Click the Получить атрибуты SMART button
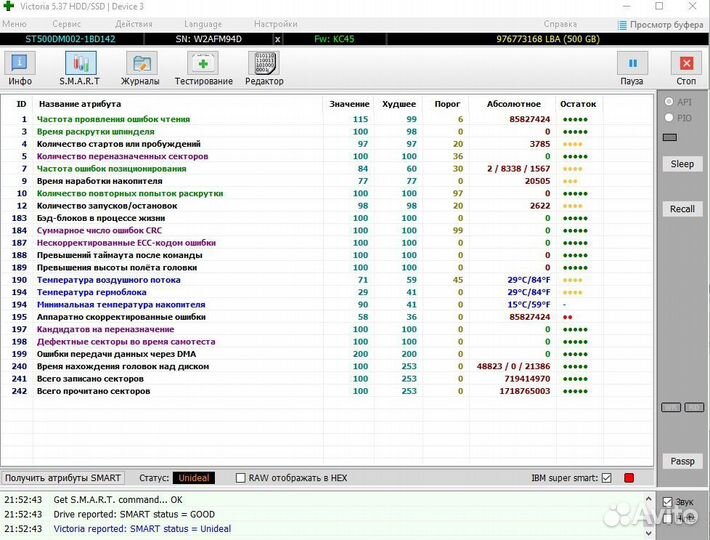This screenshot has height=540, width=710. (65, 478)
